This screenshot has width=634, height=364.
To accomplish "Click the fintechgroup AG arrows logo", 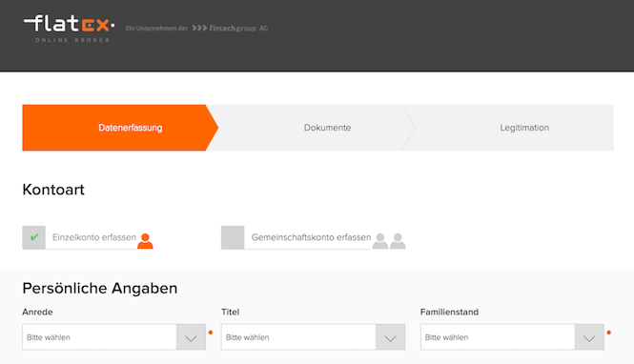I will coord(230,29).
